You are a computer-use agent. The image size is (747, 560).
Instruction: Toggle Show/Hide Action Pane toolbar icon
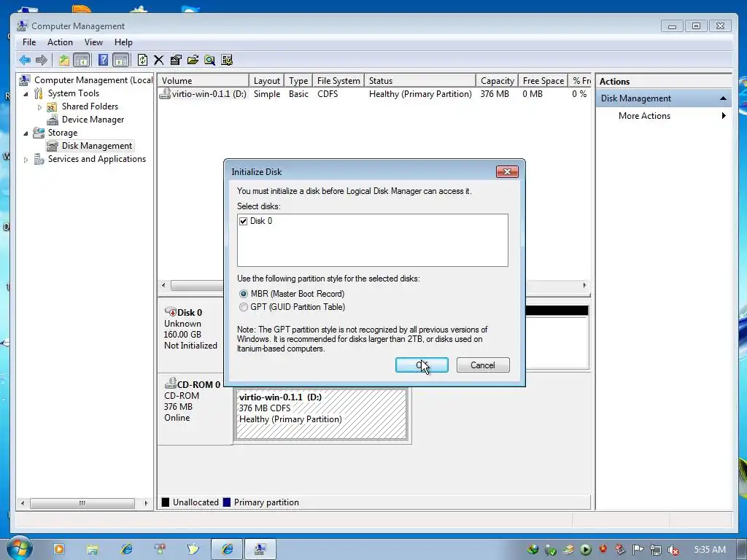(x=121, y=60)
